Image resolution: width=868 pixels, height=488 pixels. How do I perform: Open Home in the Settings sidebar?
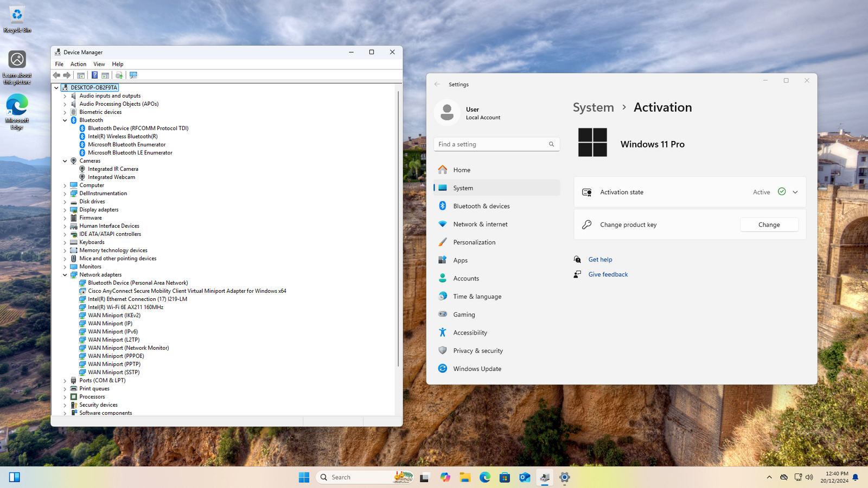(496, 170)
